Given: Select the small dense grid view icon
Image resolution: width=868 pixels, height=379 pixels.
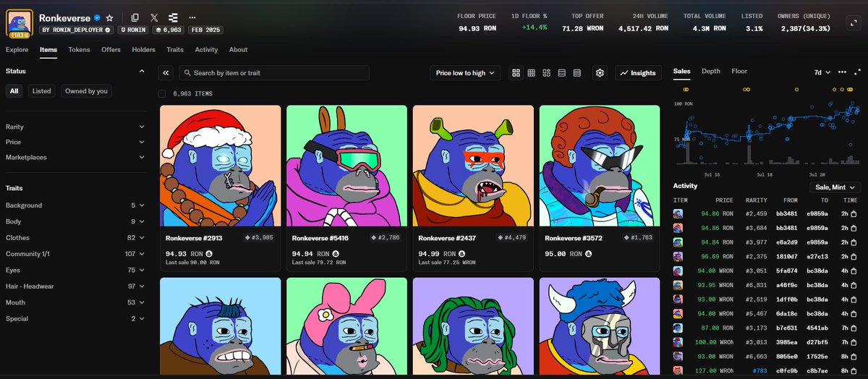Looking at the screenshot, I should (531, 73).
